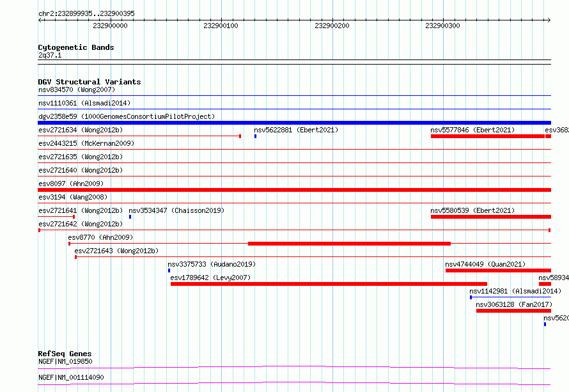
Task: Click the RefSeq Genes track heading
Action: pos(65,354)
